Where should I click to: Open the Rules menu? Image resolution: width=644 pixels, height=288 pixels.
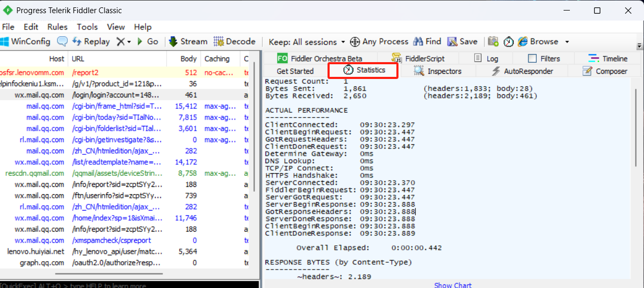point(57,27)
